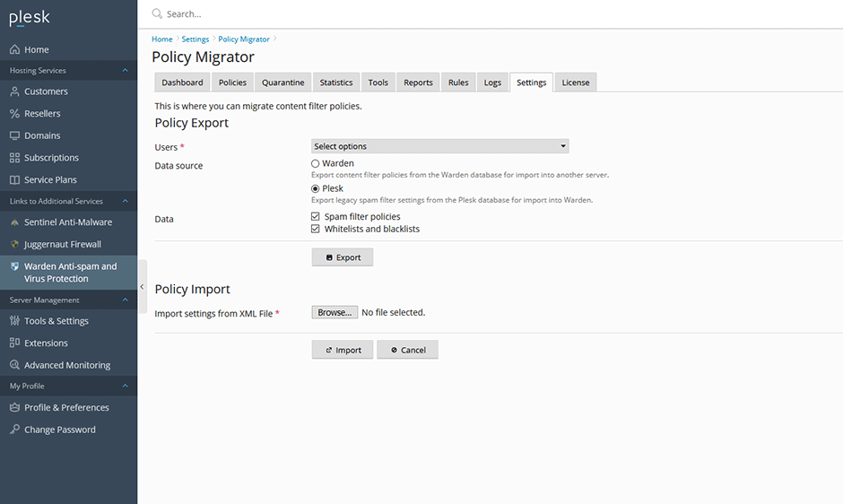This screenshot has width=843, height=504.
Task: Click the Warden shield icon
Action: [x=14, y=266]
